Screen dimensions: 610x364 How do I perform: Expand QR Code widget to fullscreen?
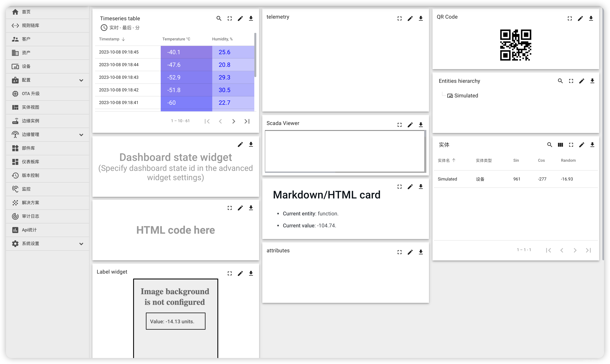570,18
